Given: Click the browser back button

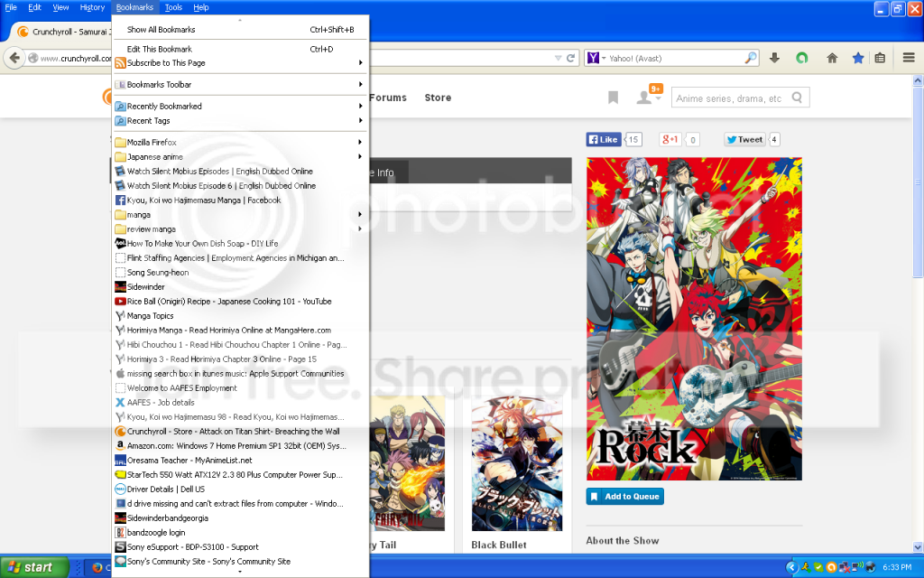Looking at the screenshot, I should [14, 58].
